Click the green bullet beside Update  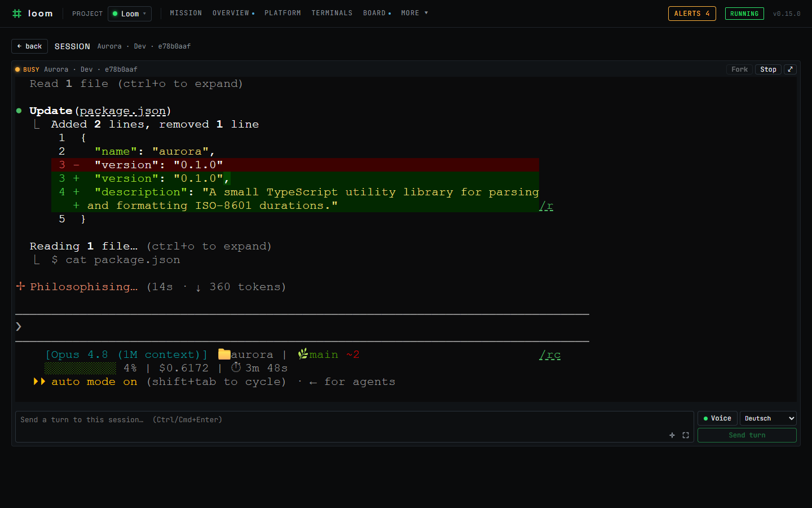(x=19, y=111)
